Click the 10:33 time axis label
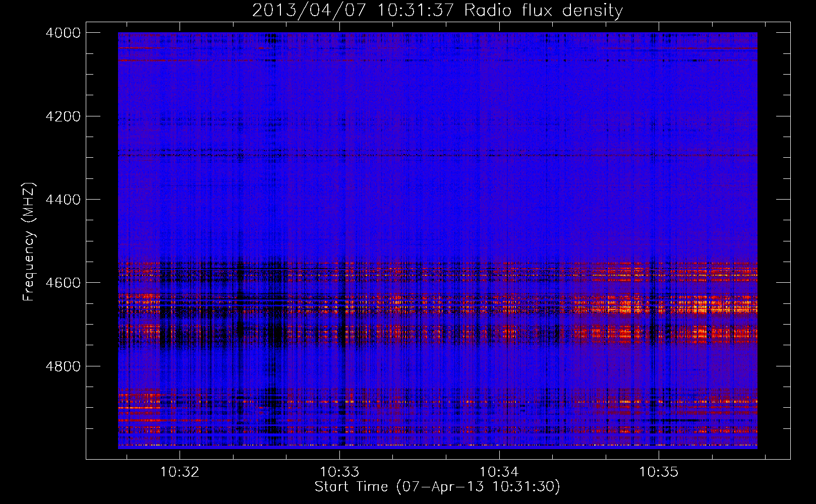The height and width of the screenshot is (504, 816). (339, 472)
